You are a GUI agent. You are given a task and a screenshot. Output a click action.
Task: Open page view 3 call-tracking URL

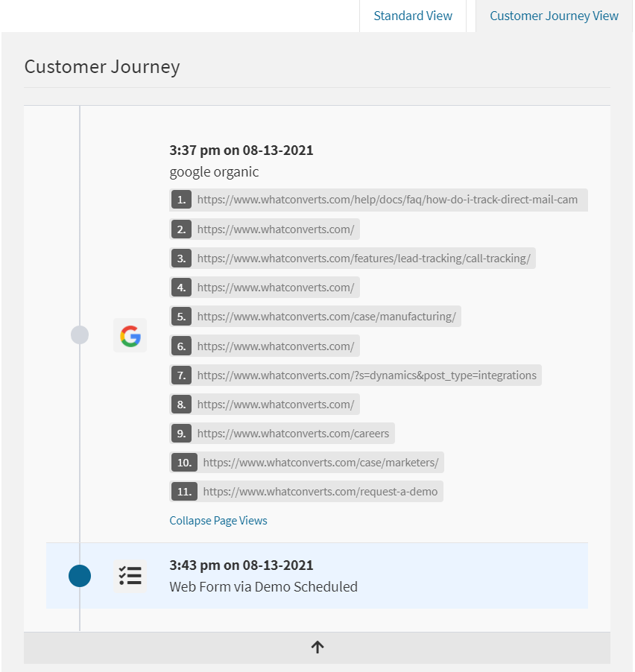[363, 259]
